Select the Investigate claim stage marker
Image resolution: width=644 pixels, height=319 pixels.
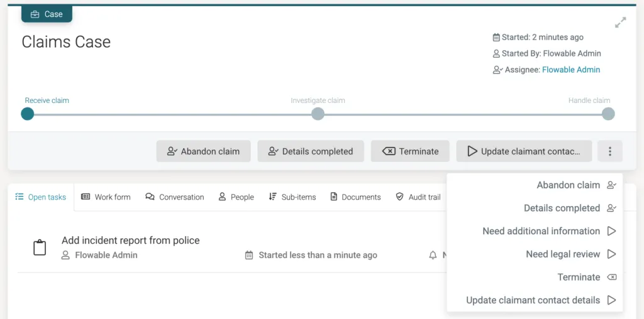point(318,114)
